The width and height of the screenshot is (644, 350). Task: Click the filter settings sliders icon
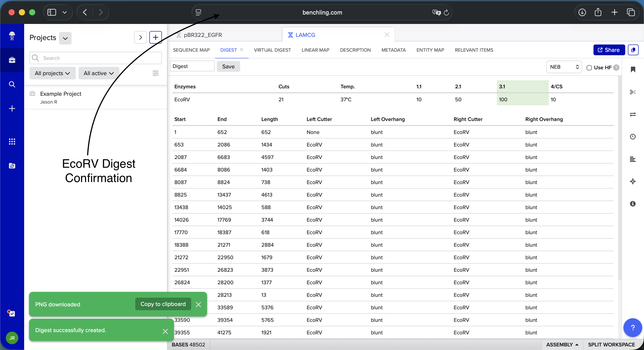click(155, 73)
